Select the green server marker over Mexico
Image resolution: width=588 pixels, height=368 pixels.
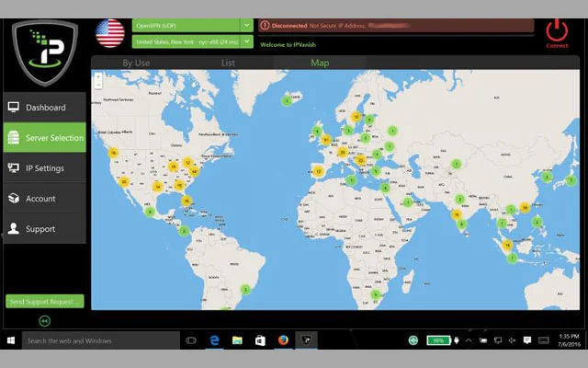150,212
